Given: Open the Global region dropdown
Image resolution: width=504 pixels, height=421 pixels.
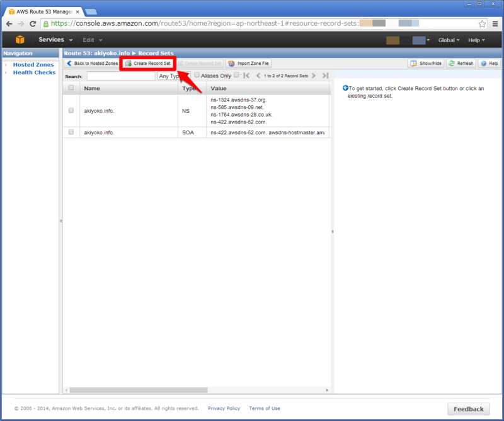Looking at the screenshot, I should [x=449, y=40].
